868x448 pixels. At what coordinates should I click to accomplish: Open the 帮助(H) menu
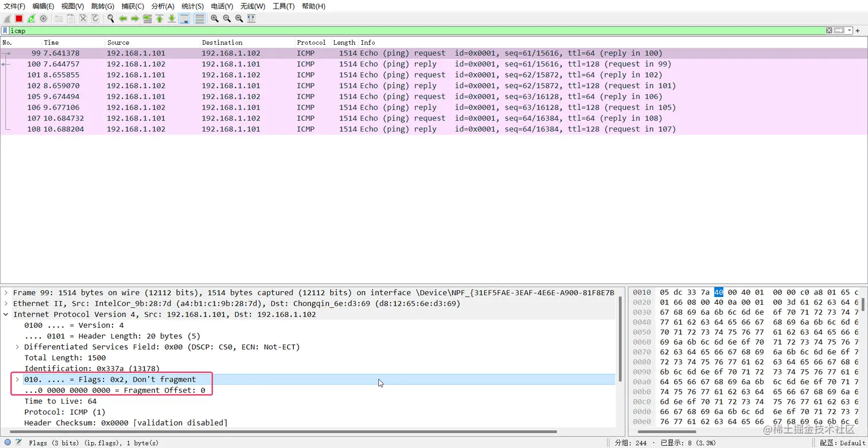coord(313,6)
